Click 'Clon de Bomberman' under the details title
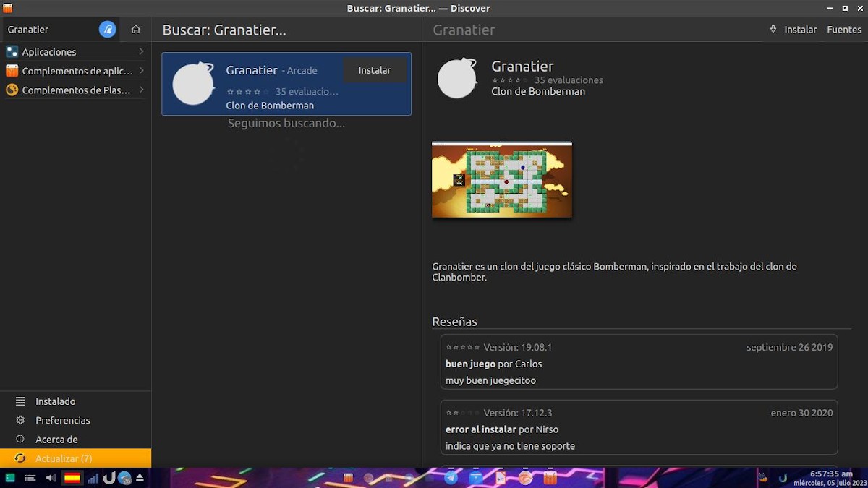The image size is (868, 488). tap(538, 91)
